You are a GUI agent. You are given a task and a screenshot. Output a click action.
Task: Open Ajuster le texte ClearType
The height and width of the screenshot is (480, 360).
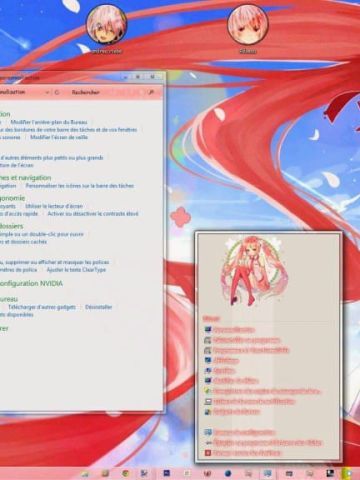point(76,270)
